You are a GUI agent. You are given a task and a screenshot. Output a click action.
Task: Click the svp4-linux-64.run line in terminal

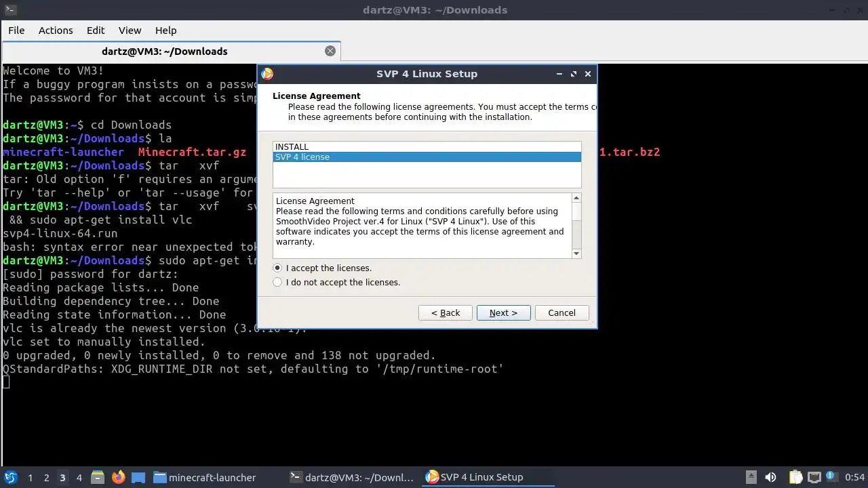[60, 233]
